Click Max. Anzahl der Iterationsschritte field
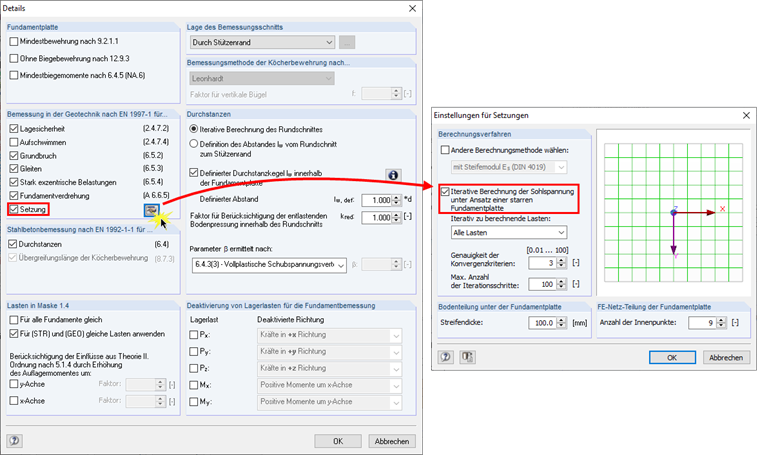The image size is (760, 455). tap(543, 284)
